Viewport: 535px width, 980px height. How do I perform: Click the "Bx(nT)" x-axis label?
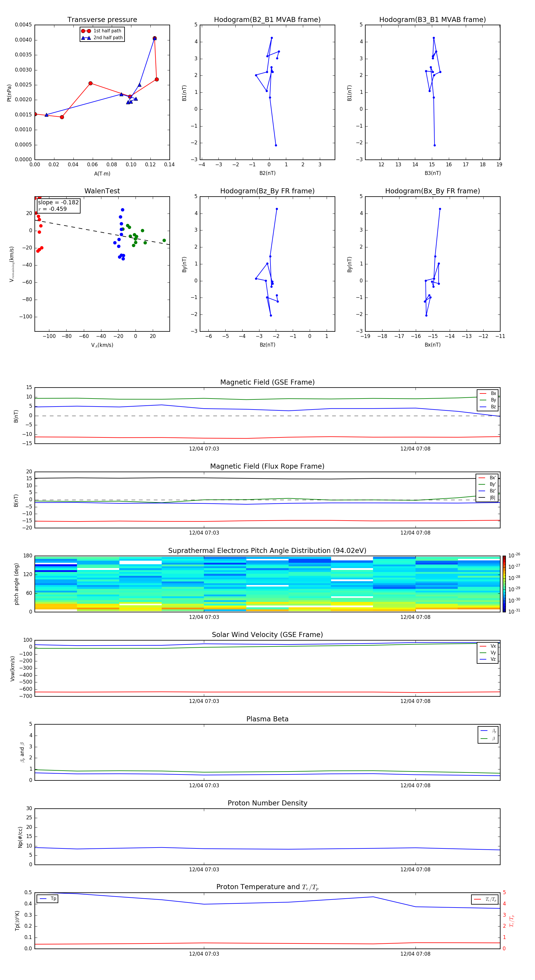432,345
